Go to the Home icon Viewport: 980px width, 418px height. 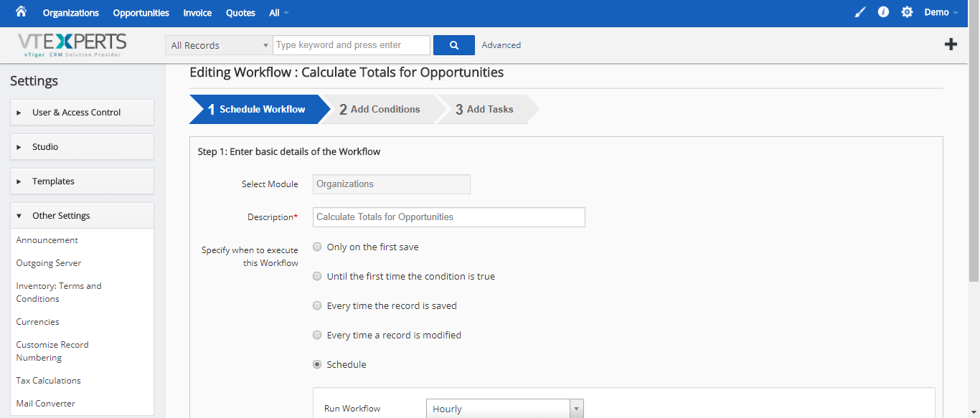point(21,11)
